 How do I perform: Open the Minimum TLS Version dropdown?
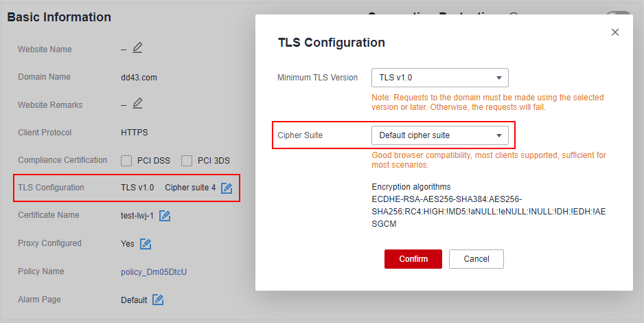[x=440, y=78]
